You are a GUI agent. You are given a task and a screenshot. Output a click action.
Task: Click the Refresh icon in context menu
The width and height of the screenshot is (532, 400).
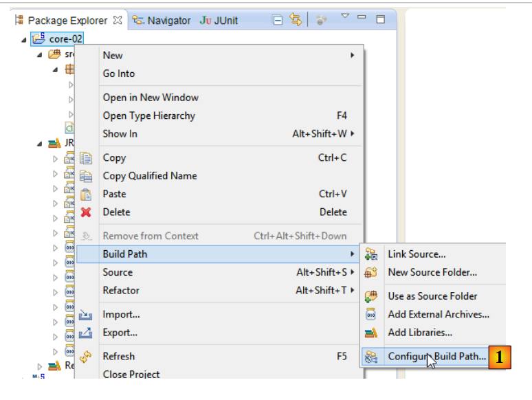point(86,357)
